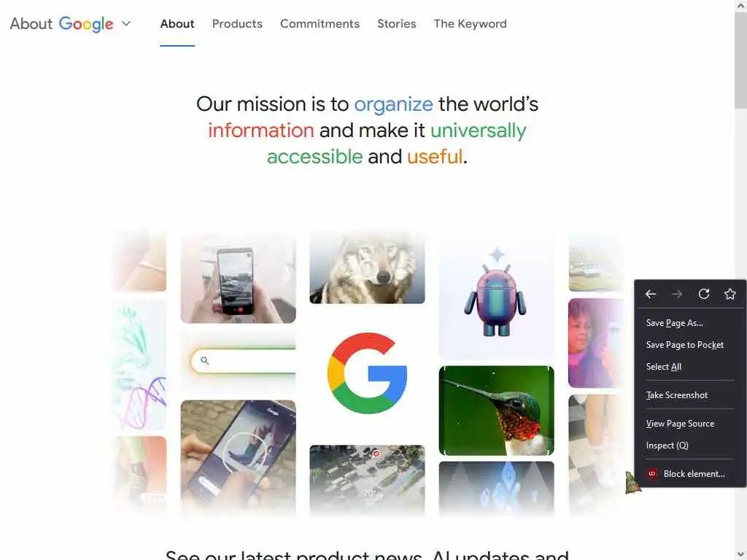The image size is (747, 560).
Task: Open the Commitments navigation tab
Action: click(x=320, y=24)
